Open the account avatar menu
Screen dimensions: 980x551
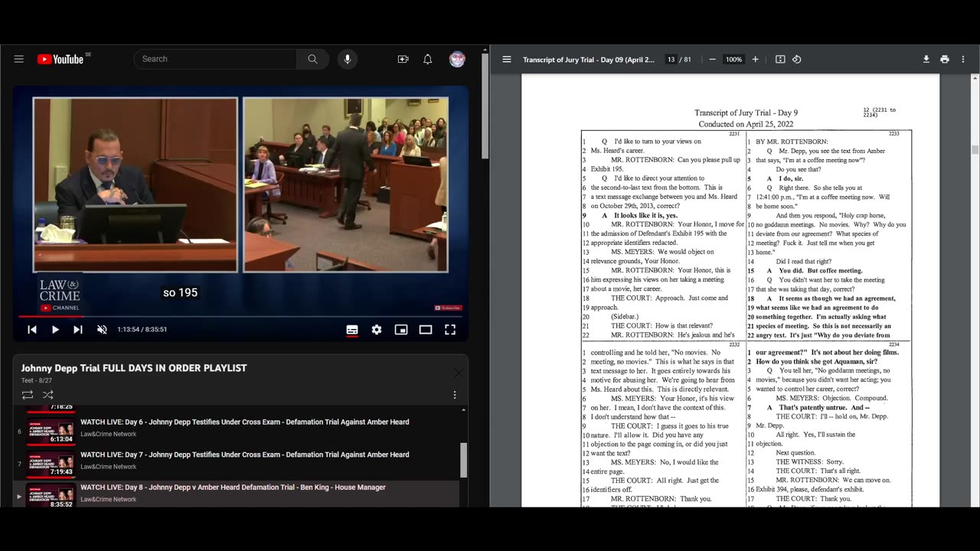(457, 59)
